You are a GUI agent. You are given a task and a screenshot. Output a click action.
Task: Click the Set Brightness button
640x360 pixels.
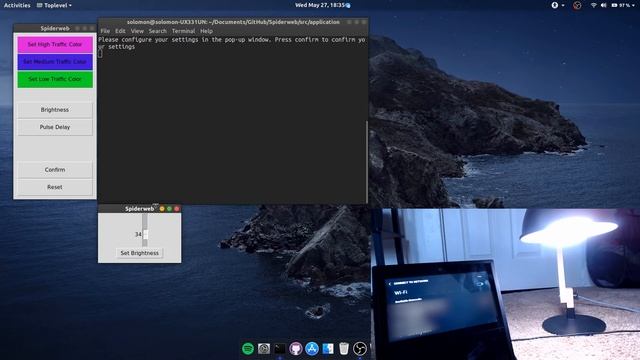click(x=140, y=253)
